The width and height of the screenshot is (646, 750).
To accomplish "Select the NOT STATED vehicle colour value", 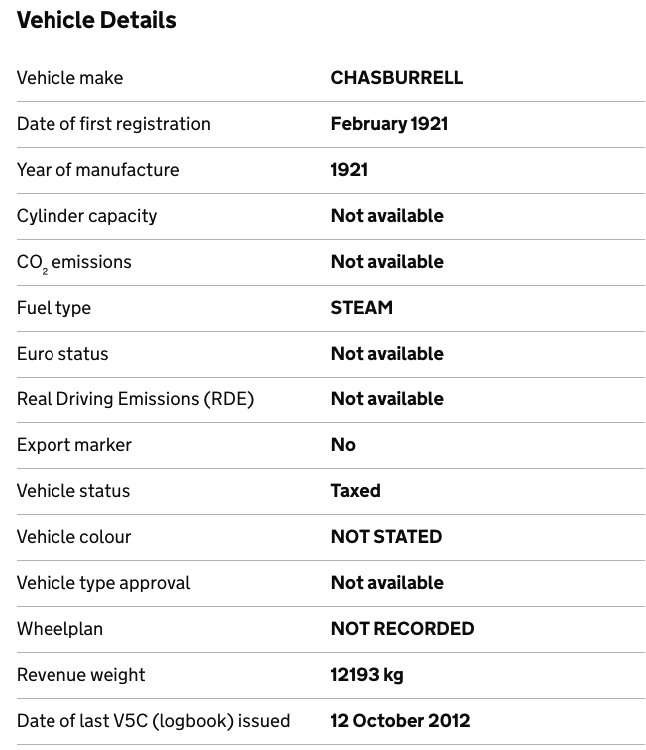I will [x=386, y=537].
